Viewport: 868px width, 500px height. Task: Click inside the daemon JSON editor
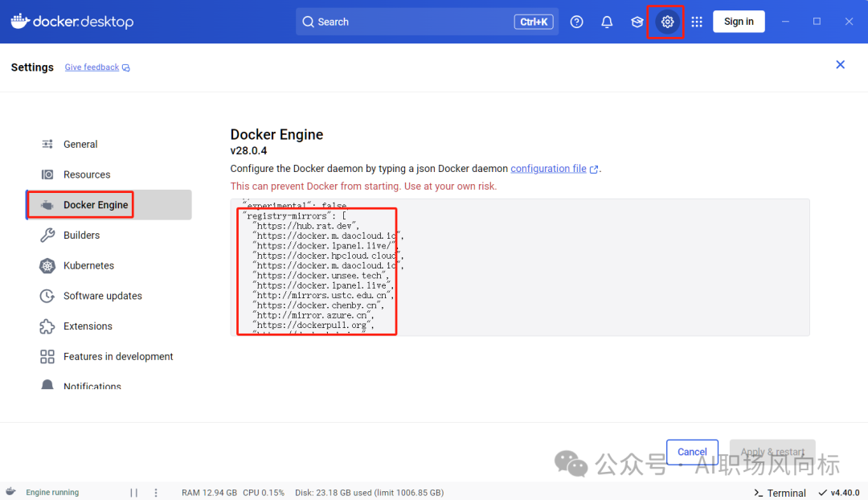tap(520, 268)
